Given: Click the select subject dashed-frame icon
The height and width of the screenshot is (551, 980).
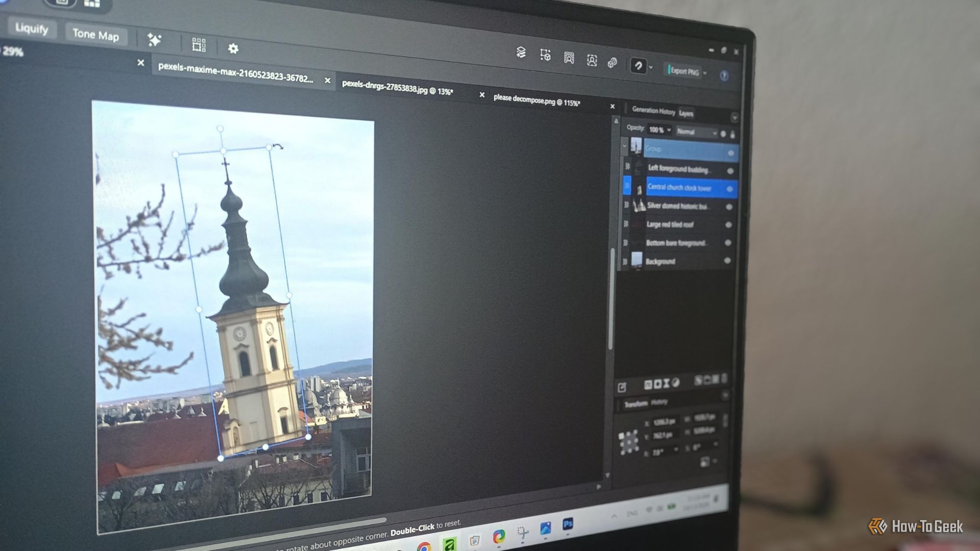Looking at the screenshot, I should click(x=592, y=60).
